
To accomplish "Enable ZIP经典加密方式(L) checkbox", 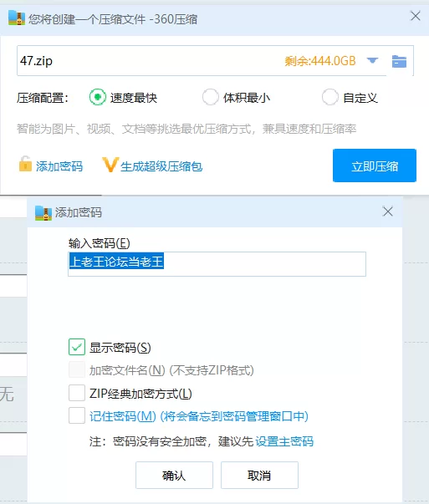I will click(77, 393).
